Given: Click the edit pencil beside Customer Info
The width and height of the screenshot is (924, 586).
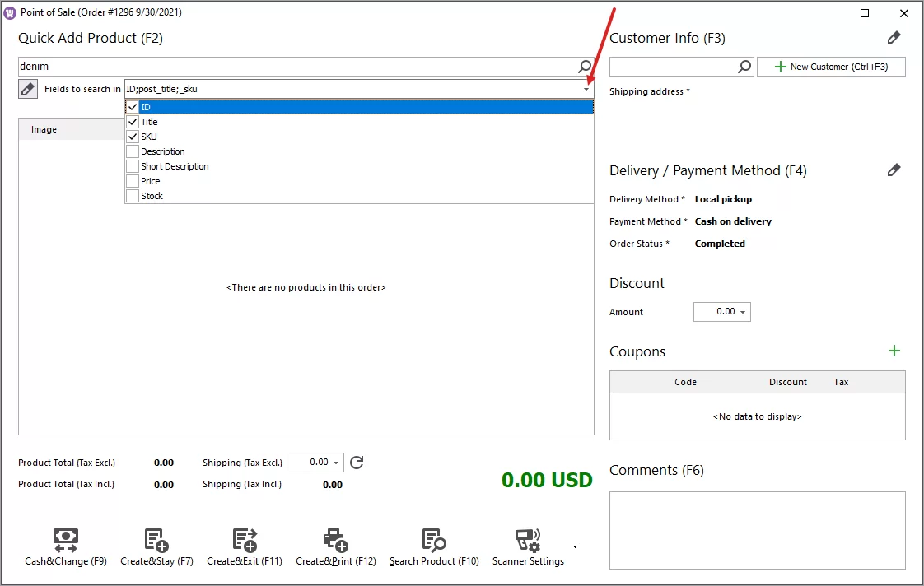Looking at the screenshot, I should 894,37.
